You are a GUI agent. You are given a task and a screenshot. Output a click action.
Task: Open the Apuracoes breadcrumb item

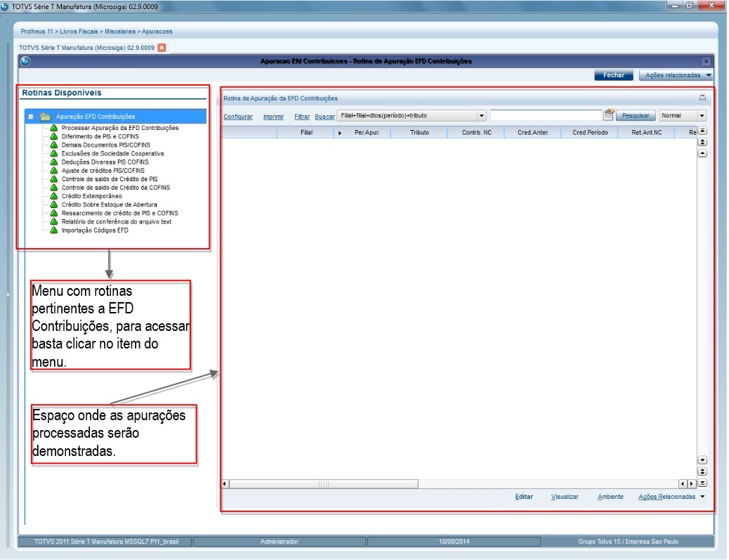(x=157, y=32)
